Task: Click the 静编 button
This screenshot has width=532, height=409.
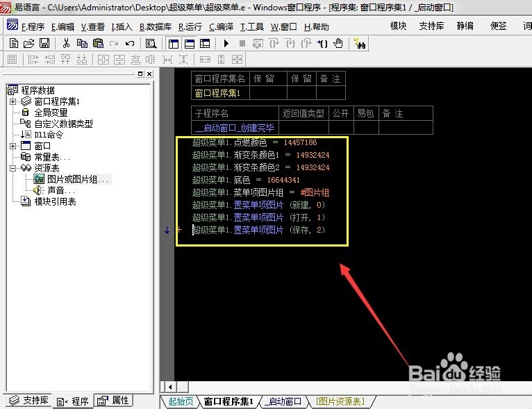Action: (x=465, y=26)
